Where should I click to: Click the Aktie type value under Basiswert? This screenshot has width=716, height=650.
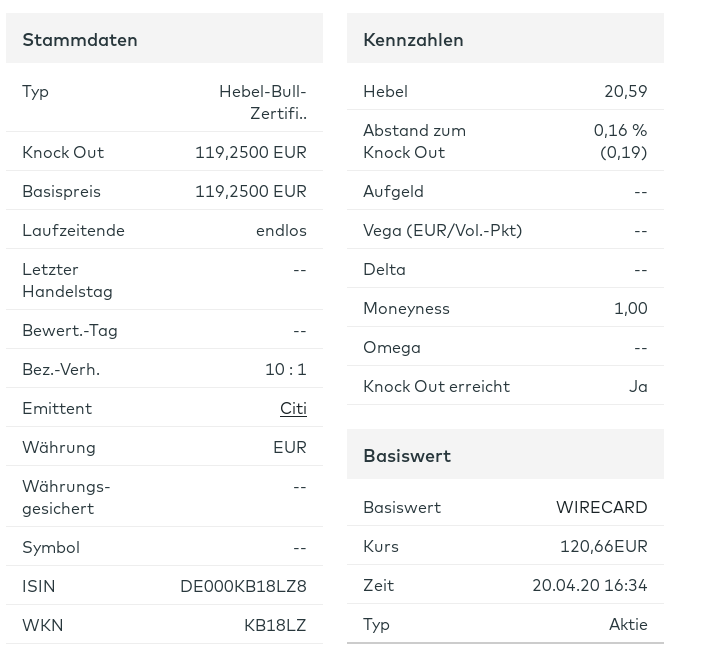click(x=628, y=624)
